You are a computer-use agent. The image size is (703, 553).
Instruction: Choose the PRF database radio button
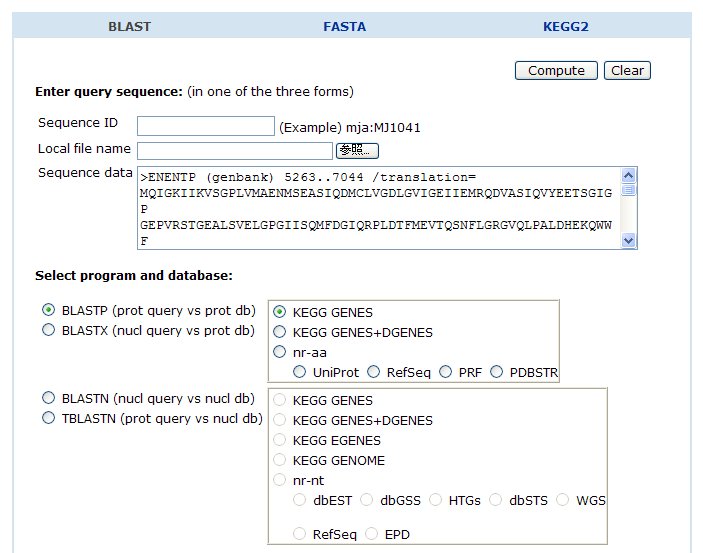pos(445,372)
